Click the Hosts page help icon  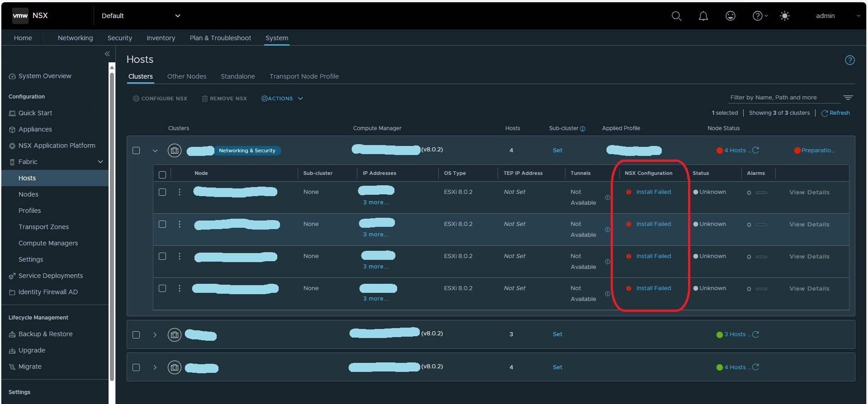click(849, 60)
